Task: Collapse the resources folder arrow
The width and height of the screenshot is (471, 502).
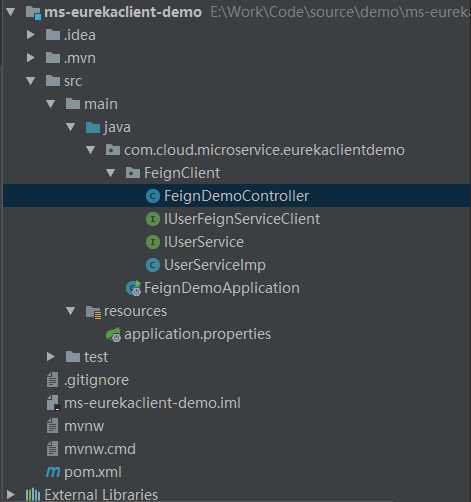Action: [71, 311]
